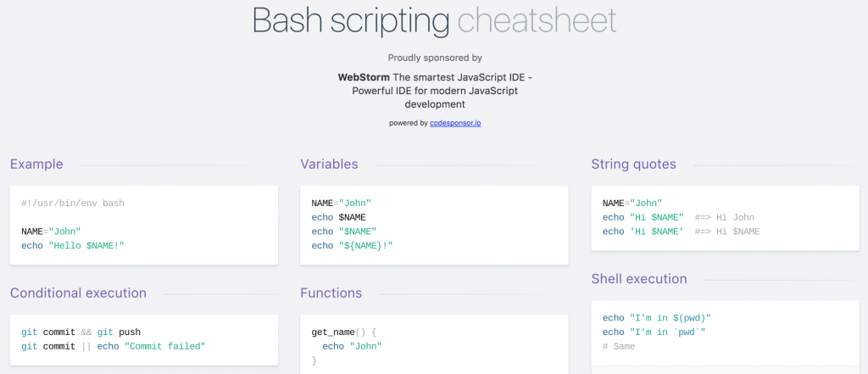Select the Functions section heading
Viewport: 868px width, 374px height.
(x=331, y=293)
